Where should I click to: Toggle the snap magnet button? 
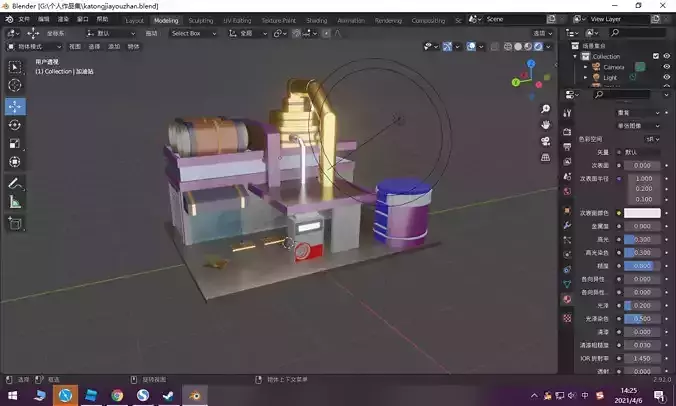click(x=296, y=33)
